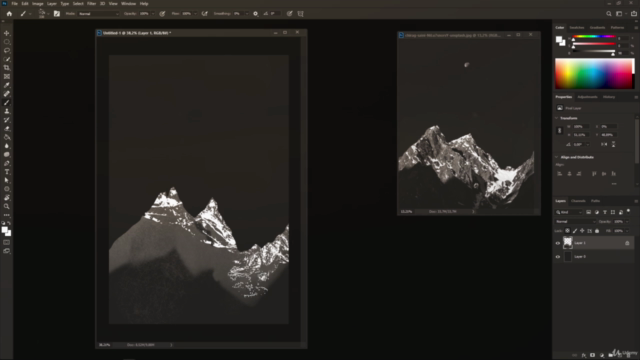Toggle visibility of Layer 1

coord(558,243)
